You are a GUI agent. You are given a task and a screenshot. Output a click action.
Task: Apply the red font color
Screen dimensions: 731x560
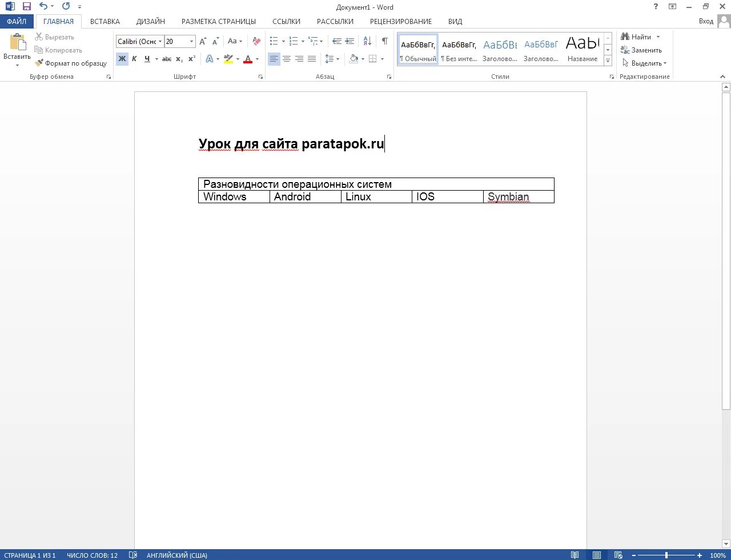248,59
